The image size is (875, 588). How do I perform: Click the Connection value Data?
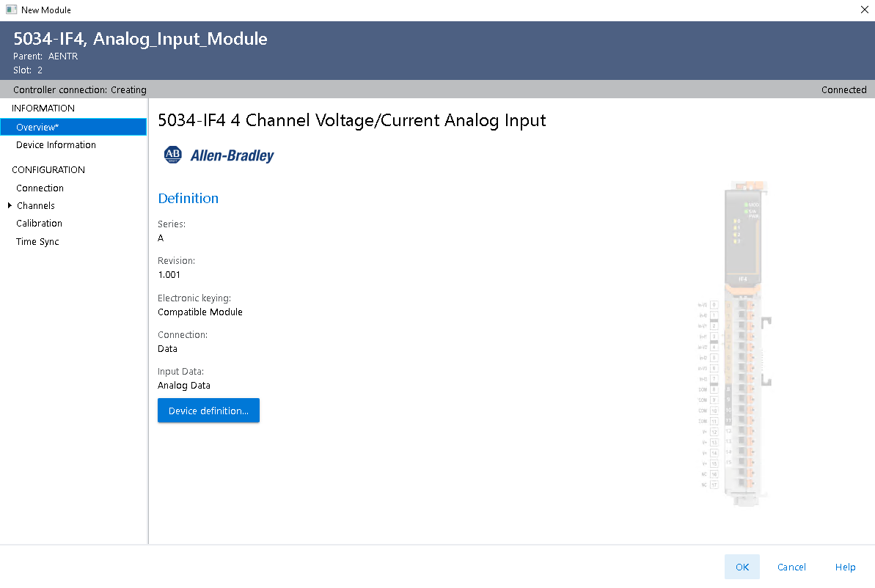pos(167,349)
